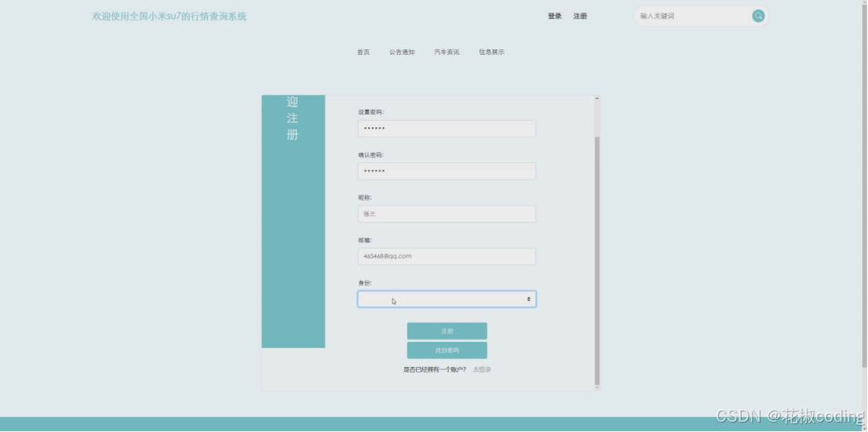Viewport: 868px width, 432px height.
Task: Click the 找回密码 button
Action: [x=447, y=350]
